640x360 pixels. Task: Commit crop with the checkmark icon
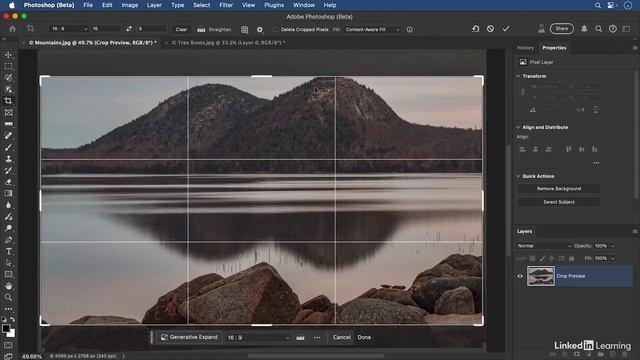[506, 29]
